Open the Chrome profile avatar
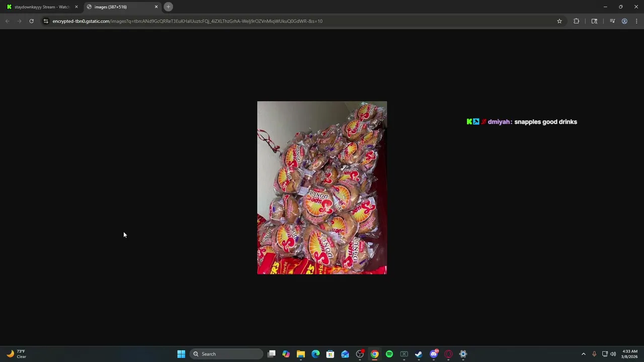644x362 pixels. pyautogui.click(x=624, y=21)
